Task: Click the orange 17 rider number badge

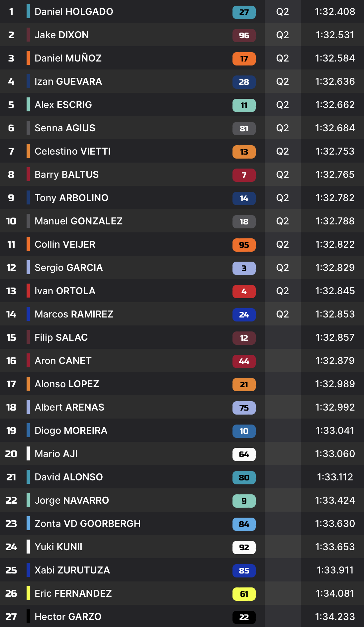Action: click(244, 59)
